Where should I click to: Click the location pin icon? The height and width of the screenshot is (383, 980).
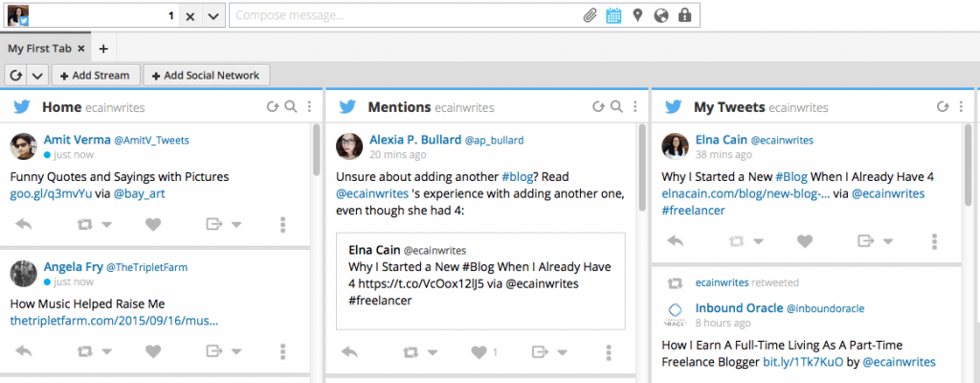(637, 15)
